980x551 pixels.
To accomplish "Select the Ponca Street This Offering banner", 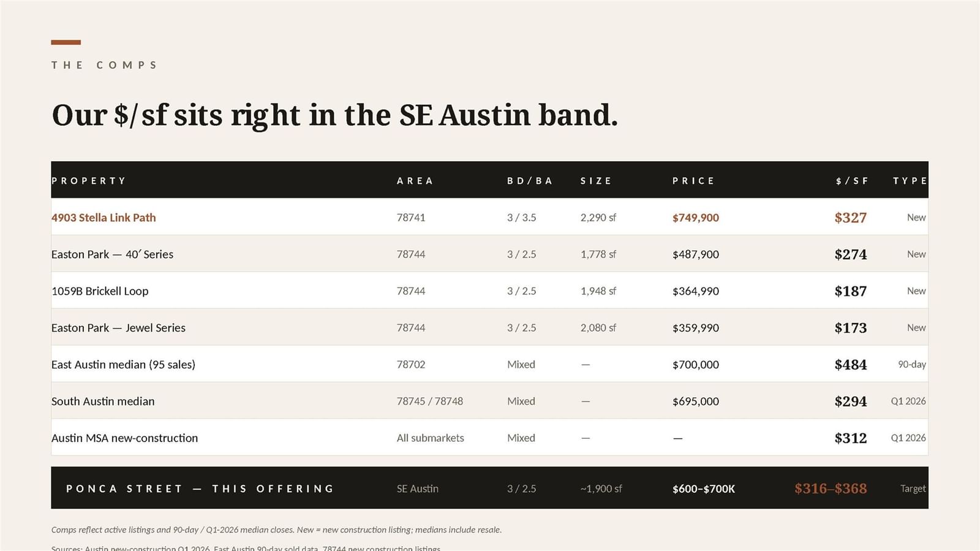I will click(489, 488).
